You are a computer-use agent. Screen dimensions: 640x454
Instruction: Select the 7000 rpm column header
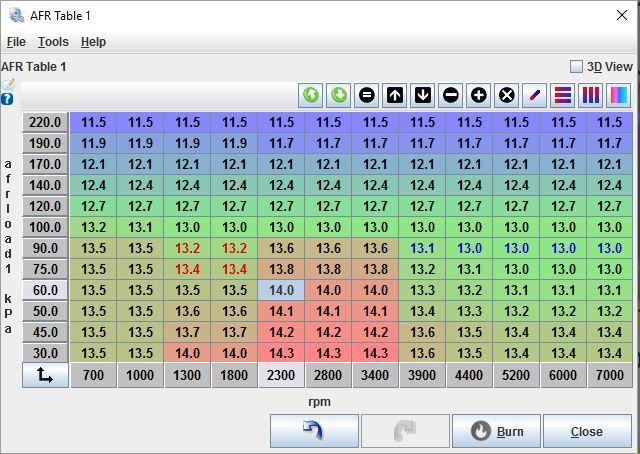click(x=610, y=375)
